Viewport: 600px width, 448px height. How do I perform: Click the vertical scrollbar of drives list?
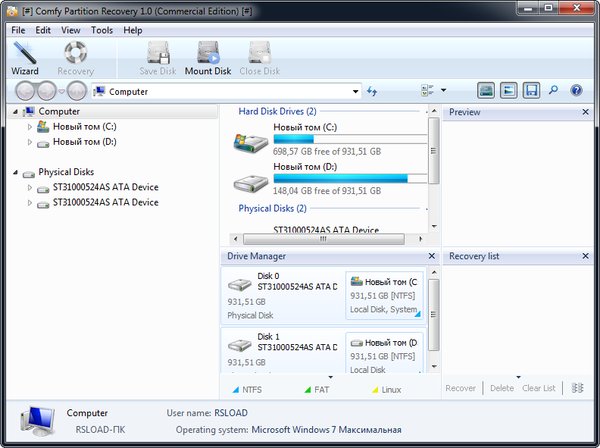434,150
